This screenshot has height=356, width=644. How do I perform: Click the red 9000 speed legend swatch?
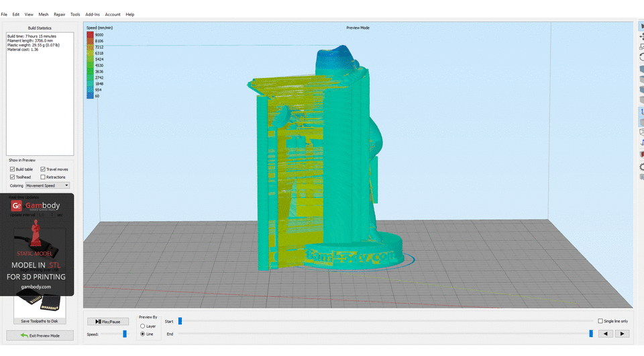(x=90, y=35)
